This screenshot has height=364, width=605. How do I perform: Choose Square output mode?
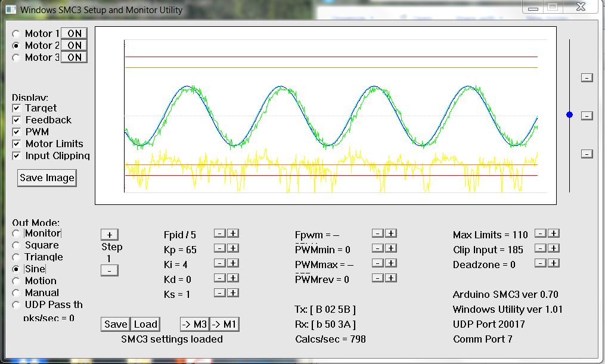click(16, 245)
